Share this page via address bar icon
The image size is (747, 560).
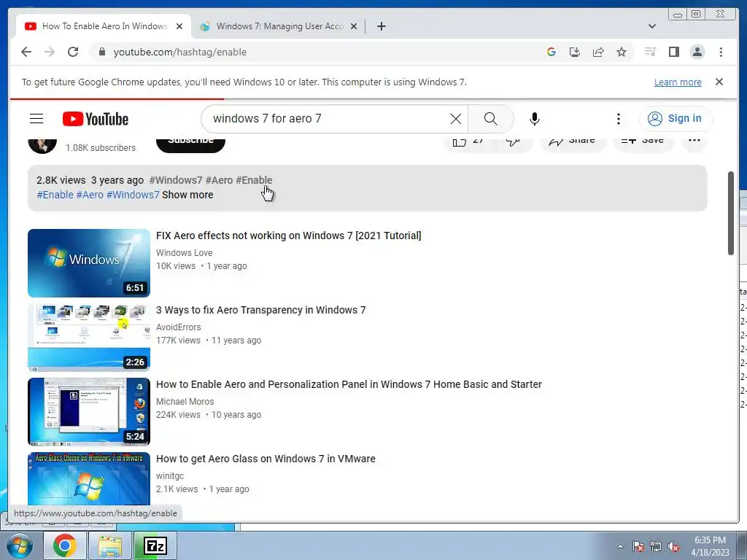point(598,52)
